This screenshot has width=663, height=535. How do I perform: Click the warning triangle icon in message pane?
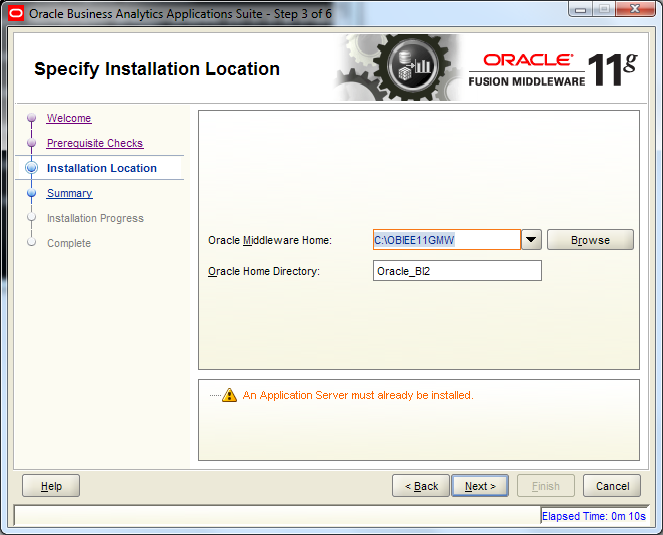click(x=229, y=395)
